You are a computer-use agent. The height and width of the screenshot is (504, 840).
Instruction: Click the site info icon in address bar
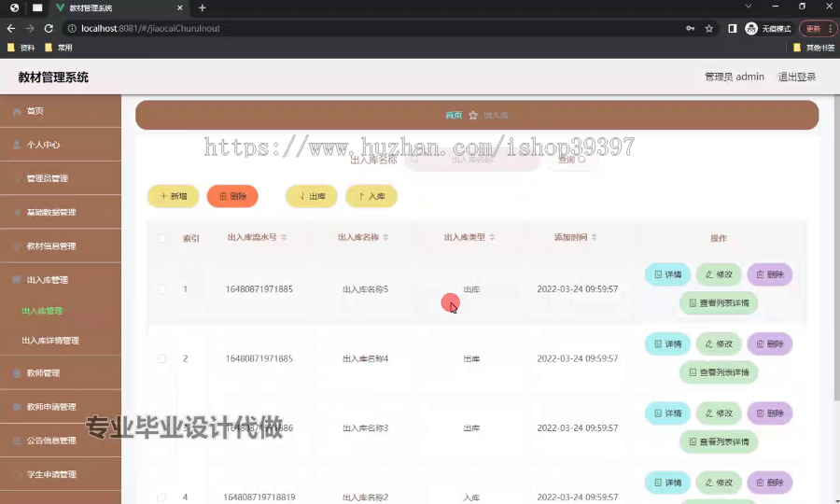[72, 28]
